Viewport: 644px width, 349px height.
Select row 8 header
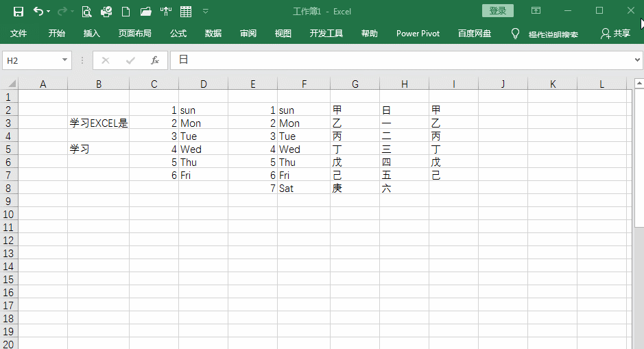click(x=9, y=189)
